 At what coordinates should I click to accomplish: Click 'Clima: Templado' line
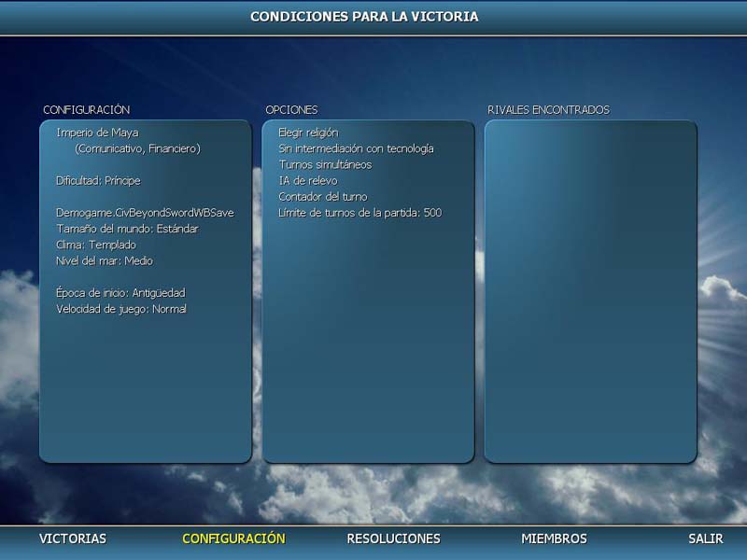[96, 245]
